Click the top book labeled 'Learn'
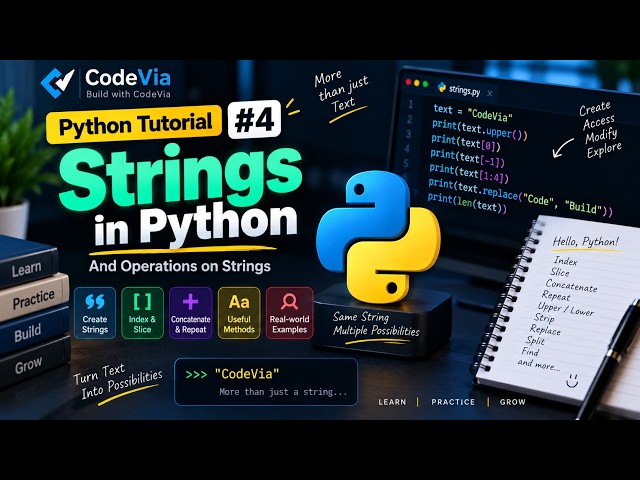Viewport: 640px width, 480px height. point(29,262)
